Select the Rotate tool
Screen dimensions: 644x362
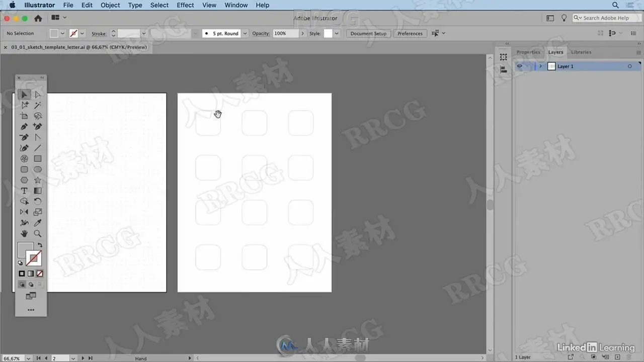pos(38,201)
